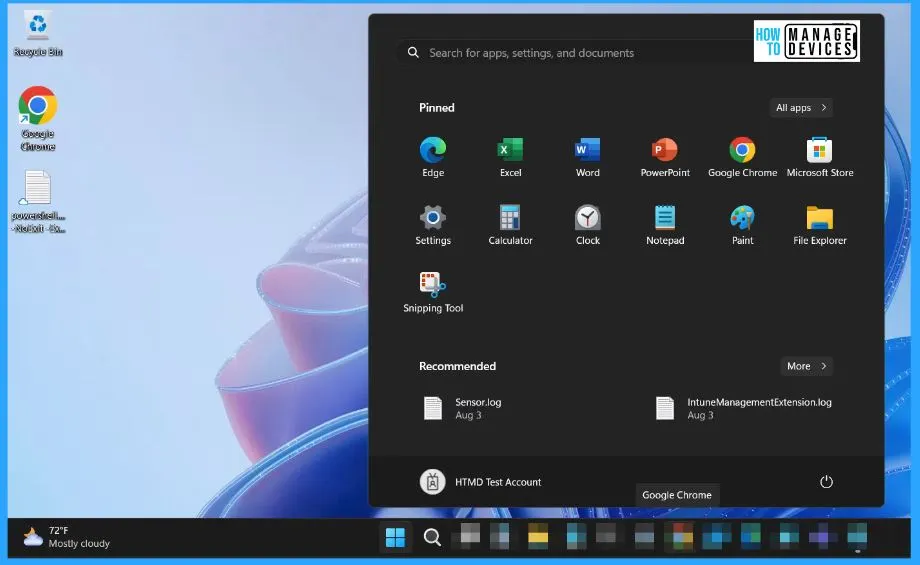Click the power button in Start menu
Screen dimensions: 920x565
click(x=826, y=482)
